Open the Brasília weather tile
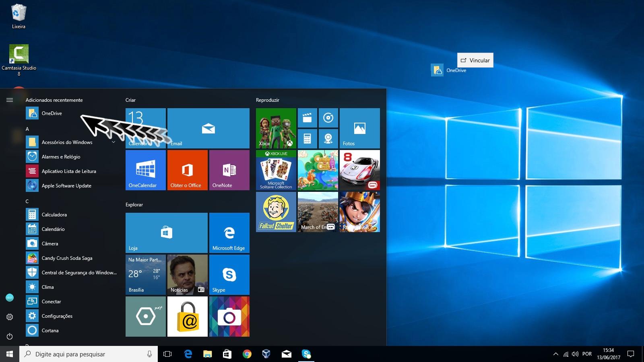 point(146,275)
